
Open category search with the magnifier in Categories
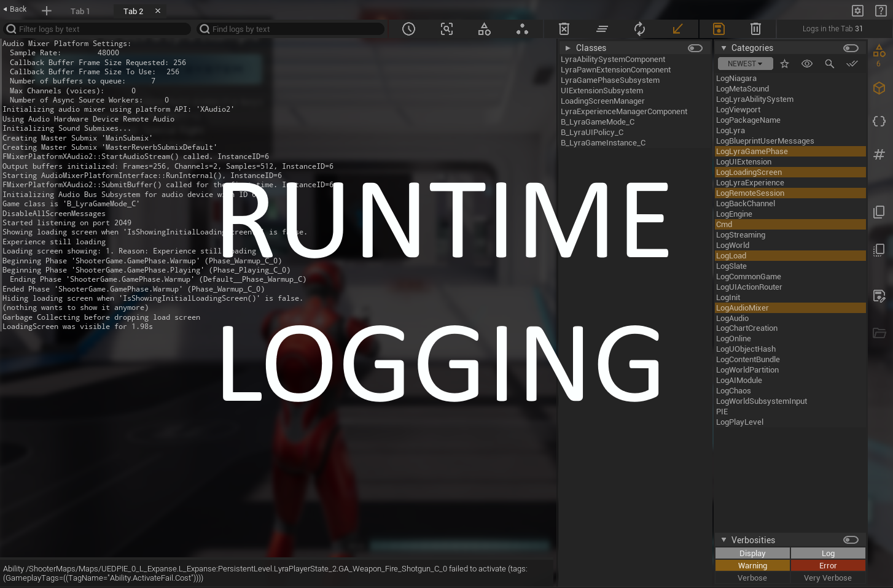coord(830,63)
